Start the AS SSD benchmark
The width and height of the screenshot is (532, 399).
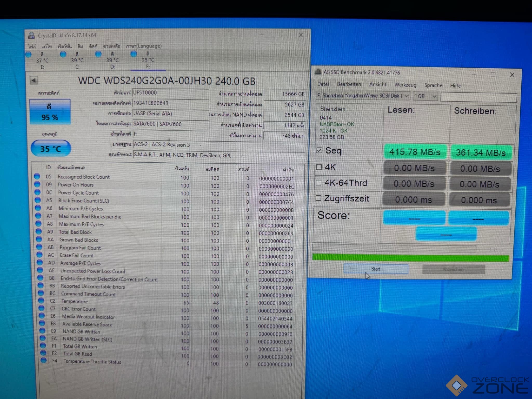coord(376,269)
